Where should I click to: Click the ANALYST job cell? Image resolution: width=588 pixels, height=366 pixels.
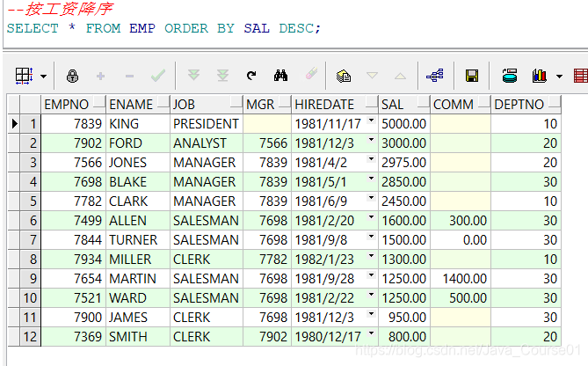click(207, 143)
